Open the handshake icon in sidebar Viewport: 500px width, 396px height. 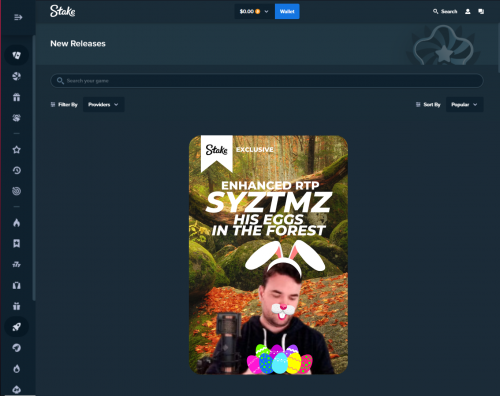[x=16, y=118]
